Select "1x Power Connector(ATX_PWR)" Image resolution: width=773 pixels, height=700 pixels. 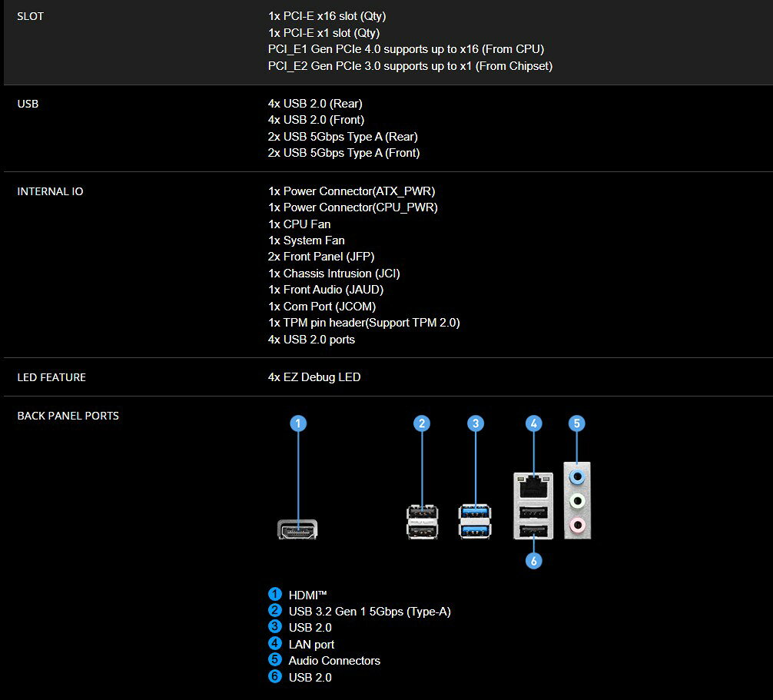[351, 191]
